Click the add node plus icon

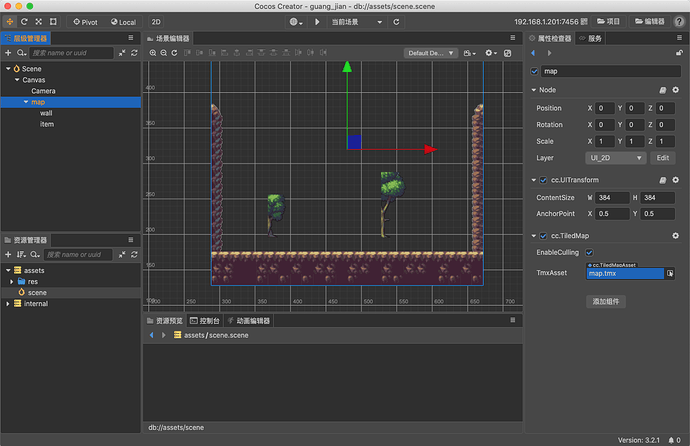click(x=8, y=52)
